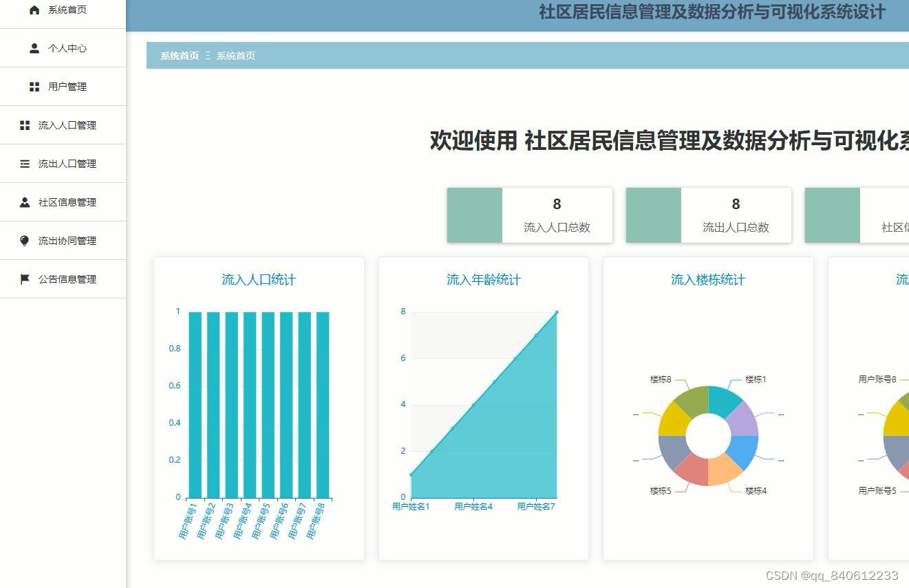Click the 用户账号5 label on the partial pie chart

(x=877, y=491)
